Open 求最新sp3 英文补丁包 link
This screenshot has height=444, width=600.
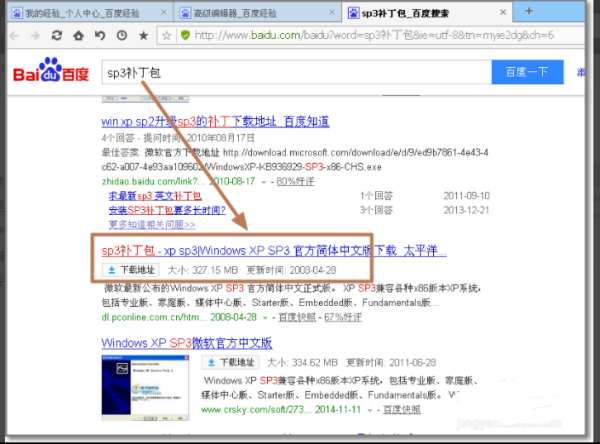(155, 196)
